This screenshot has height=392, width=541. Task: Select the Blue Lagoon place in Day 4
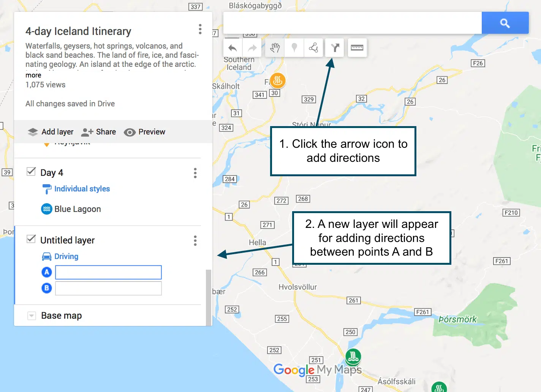[x=78, y=209]
